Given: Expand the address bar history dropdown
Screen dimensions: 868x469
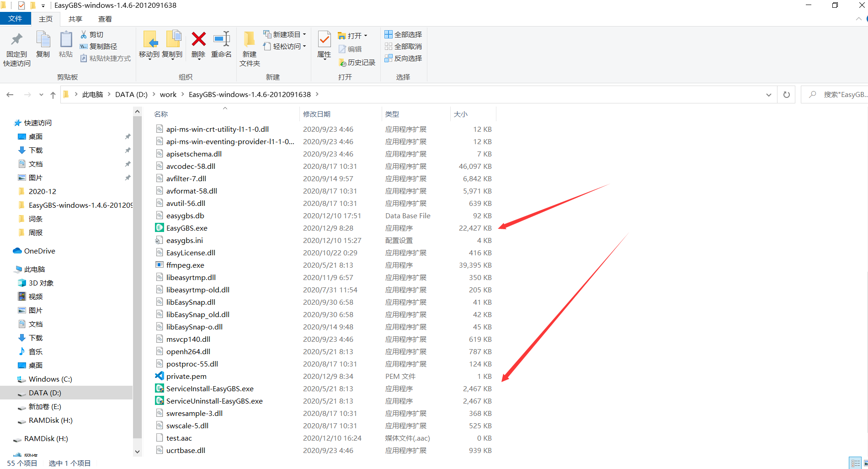Looking at the screenshot, I should point(769,95).
